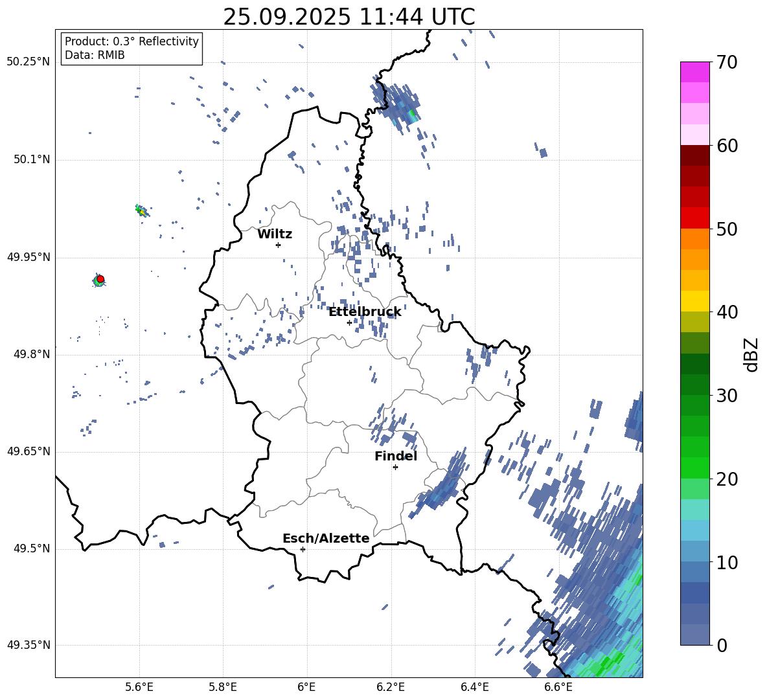
Task: Pick the light blue colorbar segment above 10
Action: (694, 552)
